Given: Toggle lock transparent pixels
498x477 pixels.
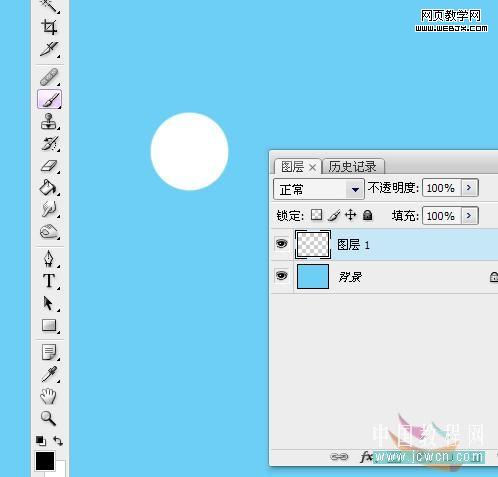Looking at the screenshot, I should [316, 215].
